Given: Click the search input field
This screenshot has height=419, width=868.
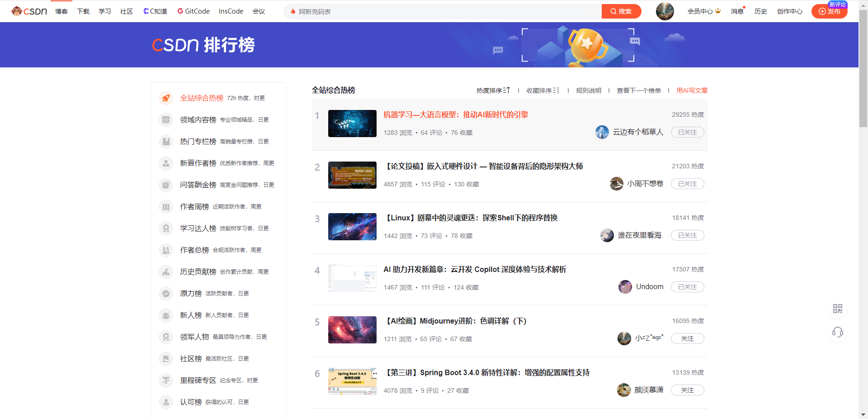Looking at the screenshot, I should [443, 11].
